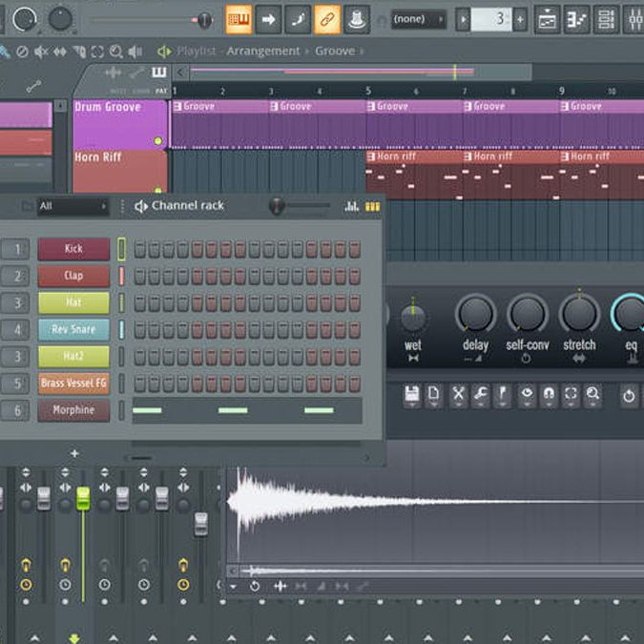Click the save floppy disk icon

click(x=411, y=394)
